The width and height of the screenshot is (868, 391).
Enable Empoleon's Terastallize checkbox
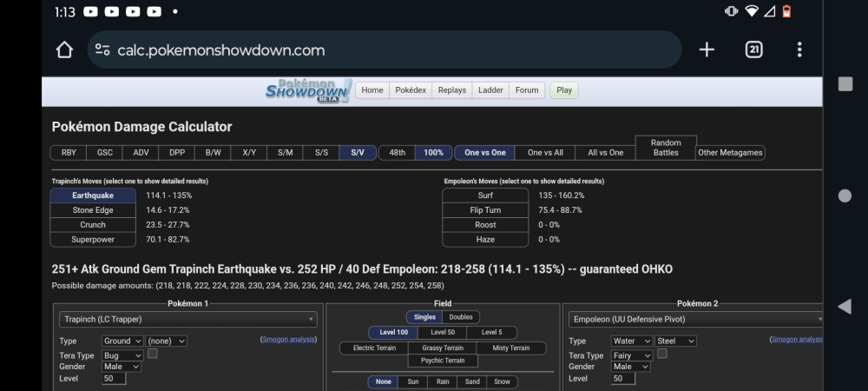tap(661, 354)
